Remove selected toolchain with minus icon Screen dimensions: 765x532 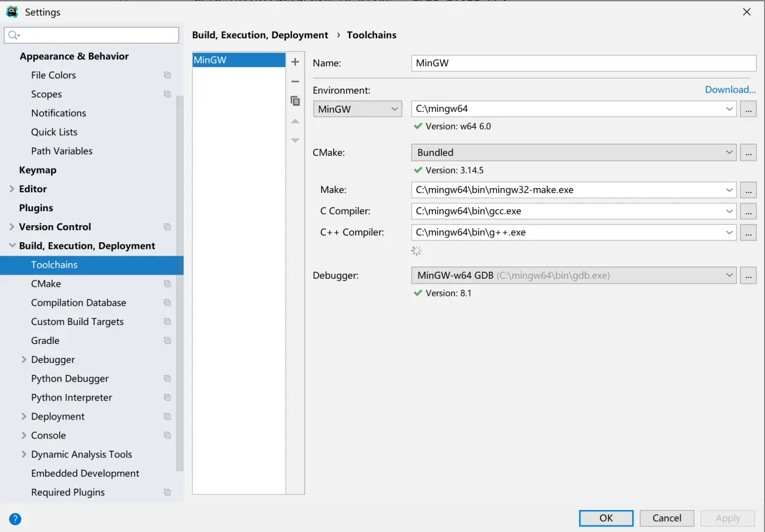295,82
